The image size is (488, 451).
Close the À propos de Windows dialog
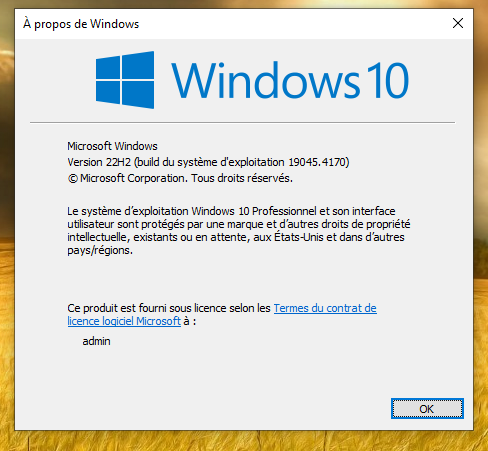pyautogui.click(x=458, y=23)
